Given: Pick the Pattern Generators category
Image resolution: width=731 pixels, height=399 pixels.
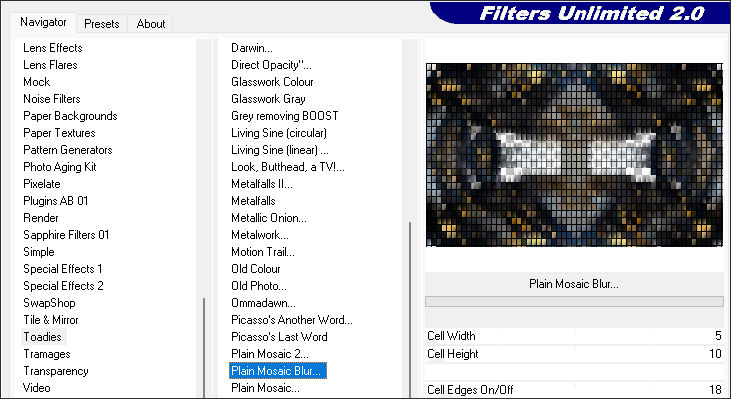Looking at the screenshot, I should [68, 150].
